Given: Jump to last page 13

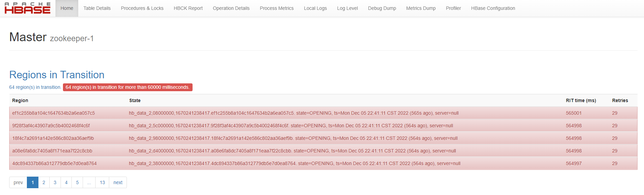Looking at the screenshot, I should (102, 182).
